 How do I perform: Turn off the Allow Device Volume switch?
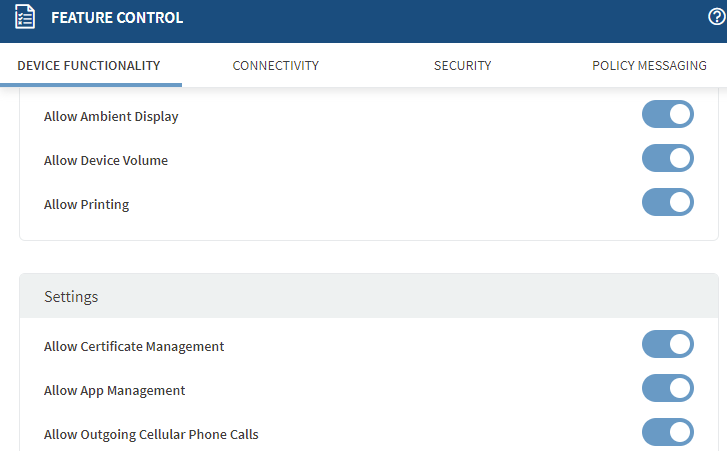point(667,159)
